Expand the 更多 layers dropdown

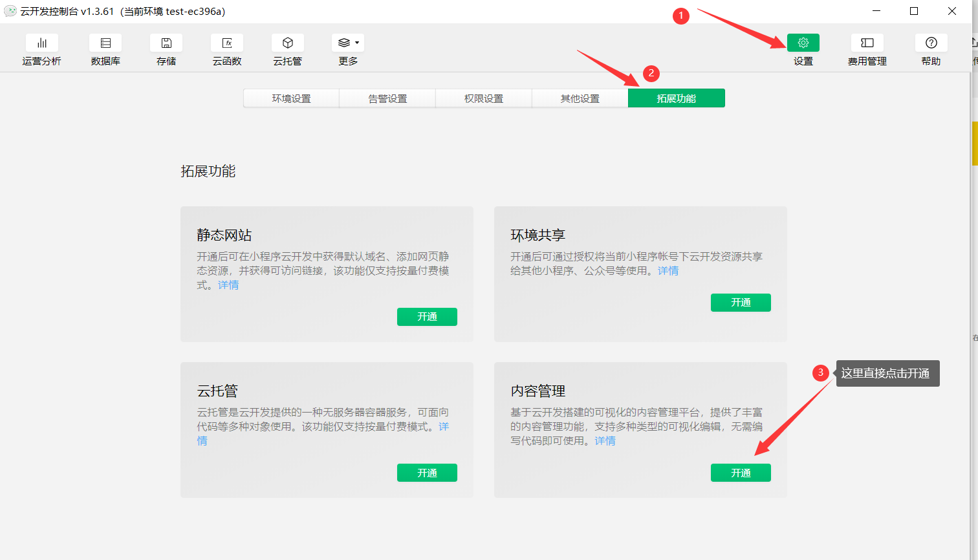click(x=348, y=43)
